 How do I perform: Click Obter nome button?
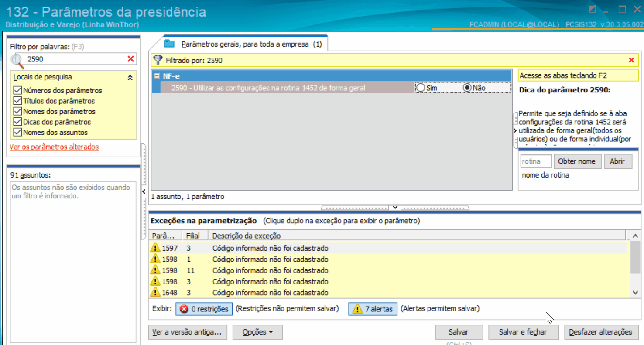[x=577, y=161]
